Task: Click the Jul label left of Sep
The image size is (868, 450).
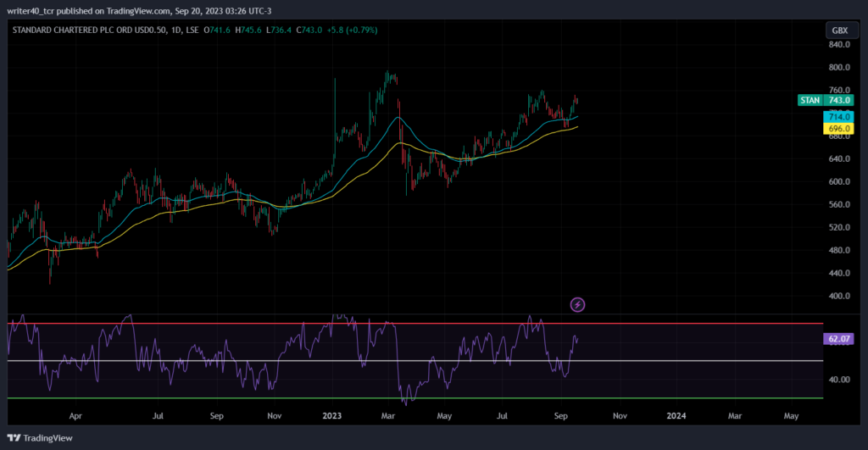Action: [158, 416]
